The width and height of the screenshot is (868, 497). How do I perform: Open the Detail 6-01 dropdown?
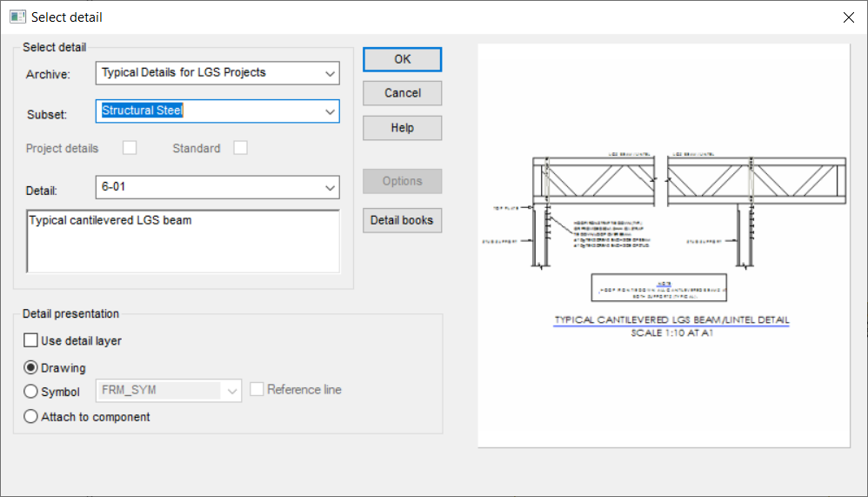[x=330, y=187]
